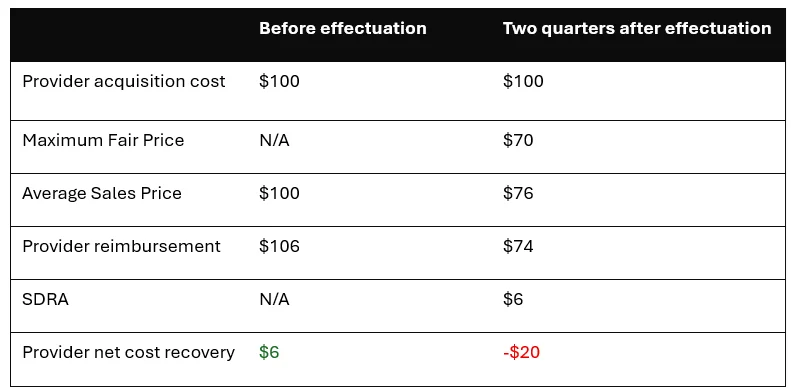Click the green $6 net recovery value
The image size is (791, 389).
click(269, 352)
